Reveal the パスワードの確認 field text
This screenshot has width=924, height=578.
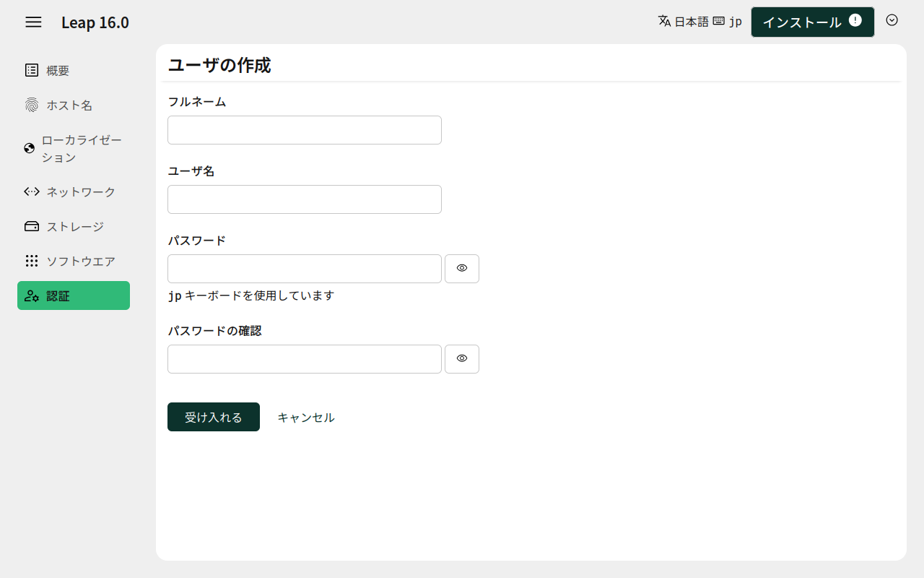coord(462,358)
